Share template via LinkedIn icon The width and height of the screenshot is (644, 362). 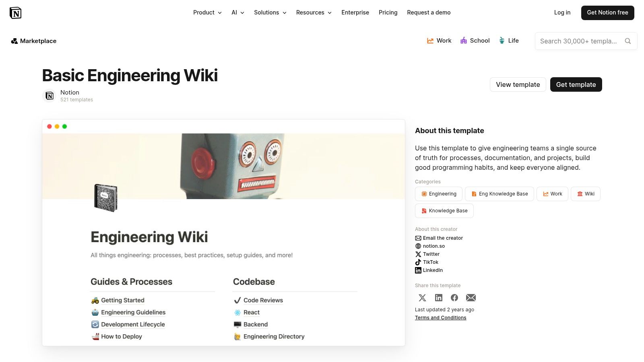point(439,298)
